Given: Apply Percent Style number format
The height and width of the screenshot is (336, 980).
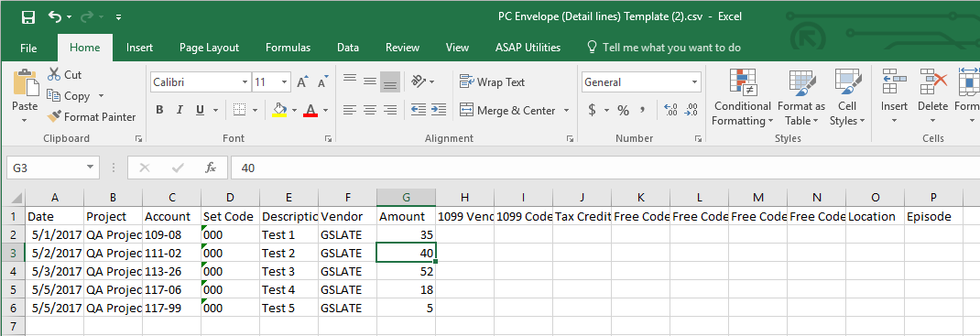Looking at the screenshot, I should point(623,111).
